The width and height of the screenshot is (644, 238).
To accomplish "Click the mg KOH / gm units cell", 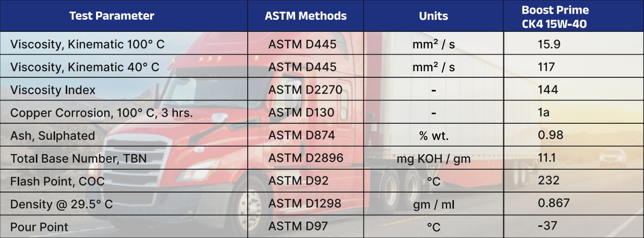I will [434, 159].
